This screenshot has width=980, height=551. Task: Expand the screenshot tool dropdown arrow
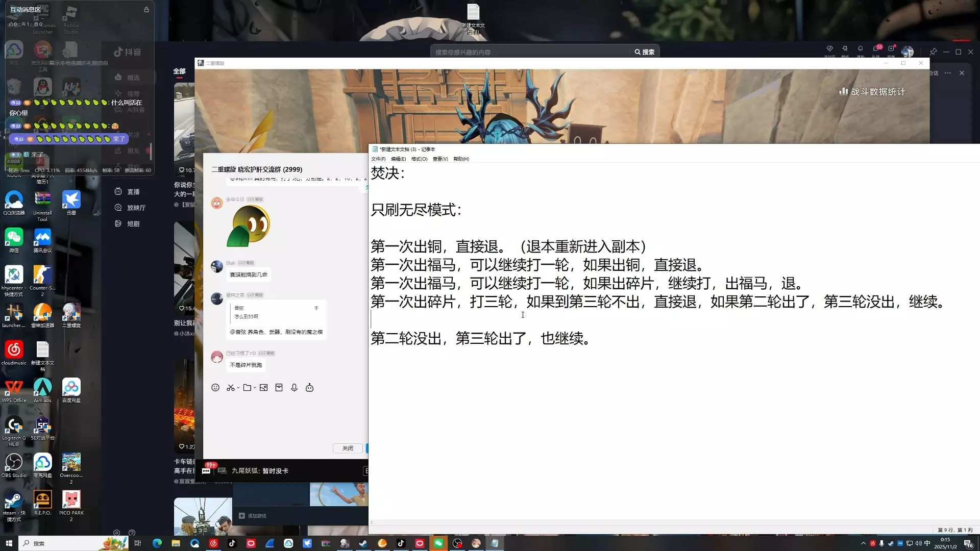pyautogui.click(x=238, y=388)
